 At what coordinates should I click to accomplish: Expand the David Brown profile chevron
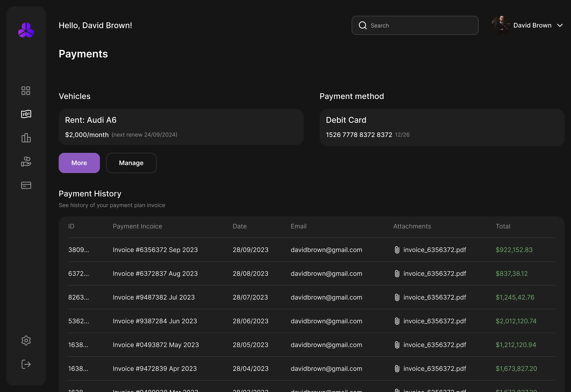tap(560, 25)
